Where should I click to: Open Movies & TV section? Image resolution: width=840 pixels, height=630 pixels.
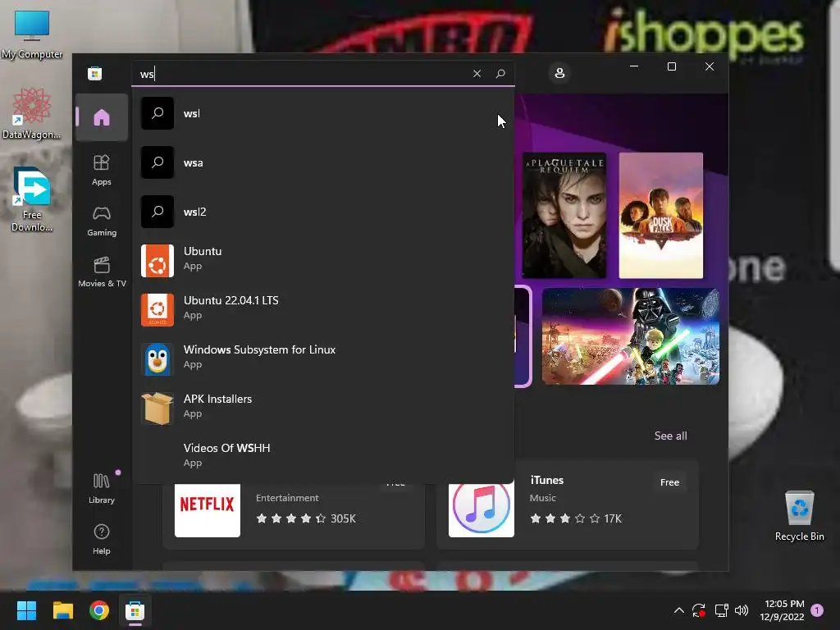(x=102, y=272)
